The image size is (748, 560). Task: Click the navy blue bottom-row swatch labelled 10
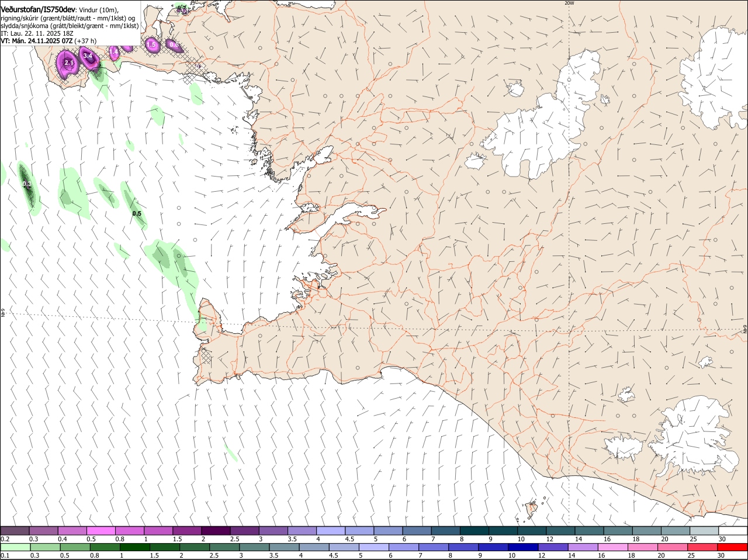point(523,547)
